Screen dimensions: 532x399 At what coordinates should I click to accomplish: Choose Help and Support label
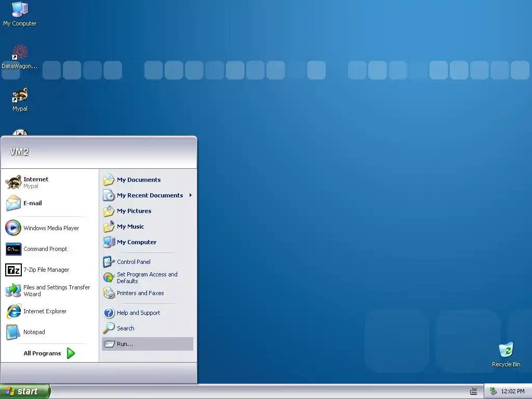click(x=138, y=313)
